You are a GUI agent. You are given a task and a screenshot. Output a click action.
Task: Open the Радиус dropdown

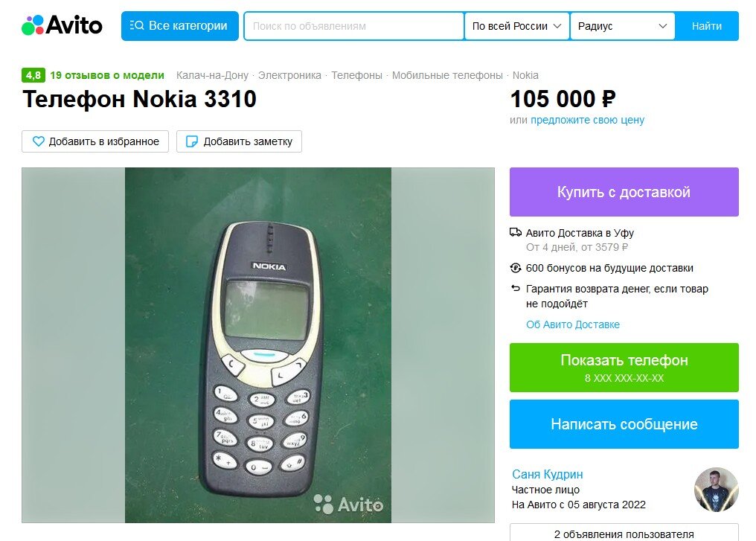point(623,26)
